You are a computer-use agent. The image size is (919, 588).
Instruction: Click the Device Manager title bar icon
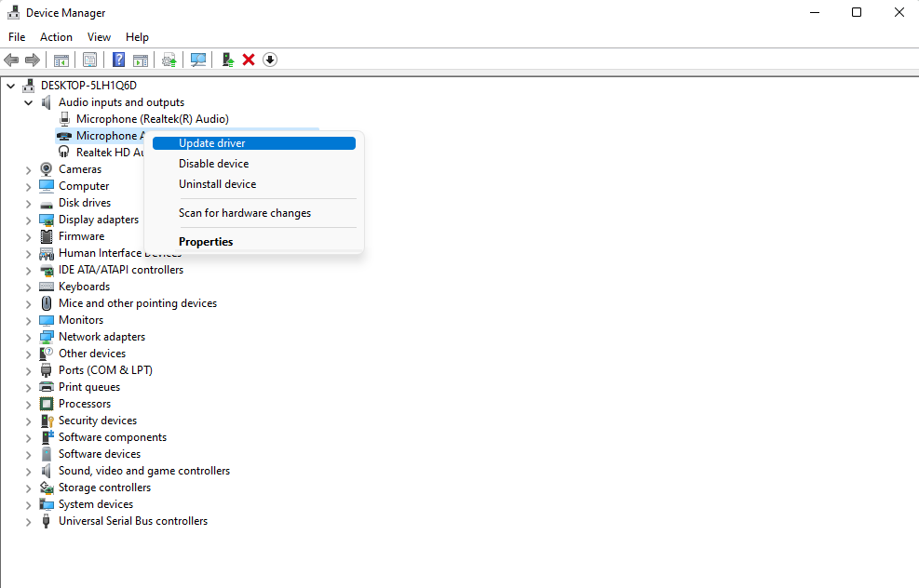pyautogui.click(x=13, y=12)
